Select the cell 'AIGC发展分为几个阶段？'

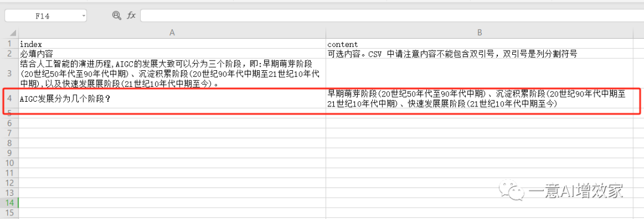coord(172,98)
